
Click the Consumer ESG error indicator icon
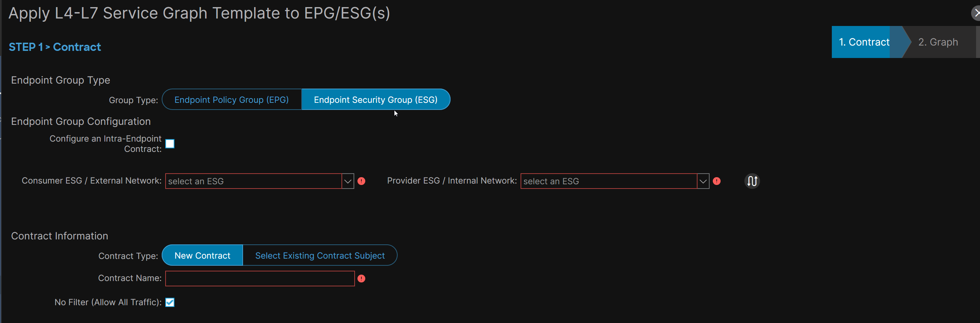(x=361, y=181)
